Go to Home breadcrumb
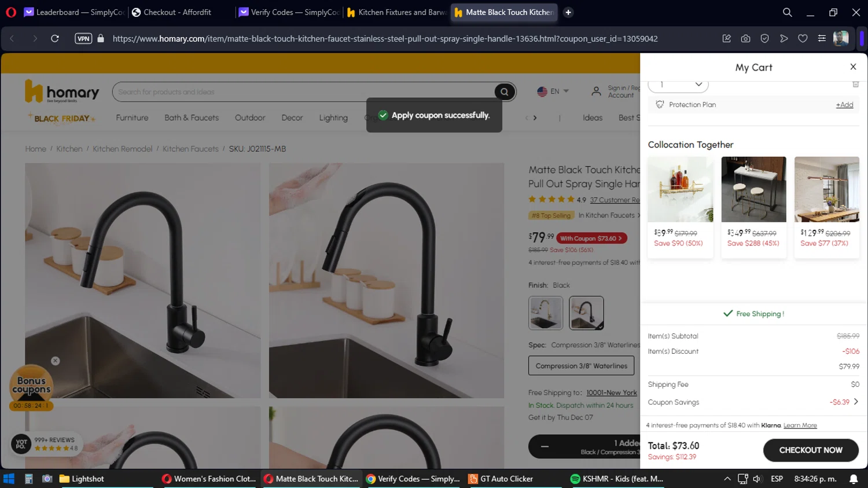Image resolution: width=868 pixels, height=488 pixels. [x=35, y=149]
